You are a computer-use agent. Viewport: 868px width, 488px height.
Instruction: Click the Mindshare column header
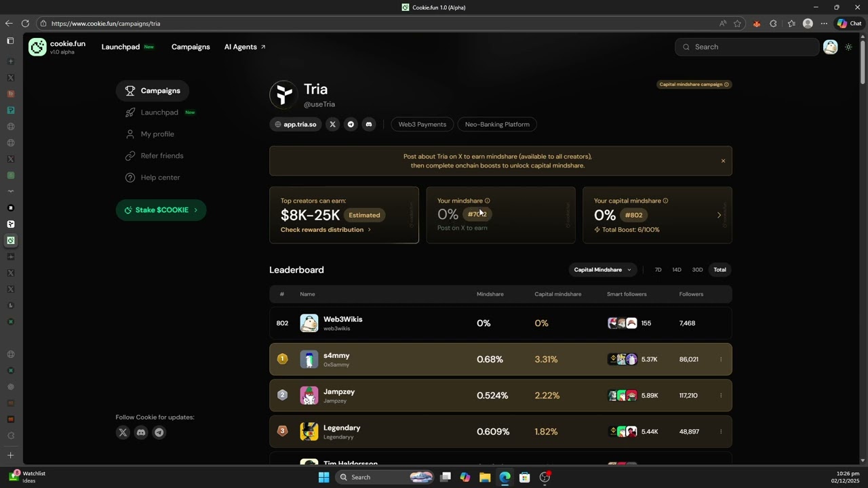pos(490,294)
